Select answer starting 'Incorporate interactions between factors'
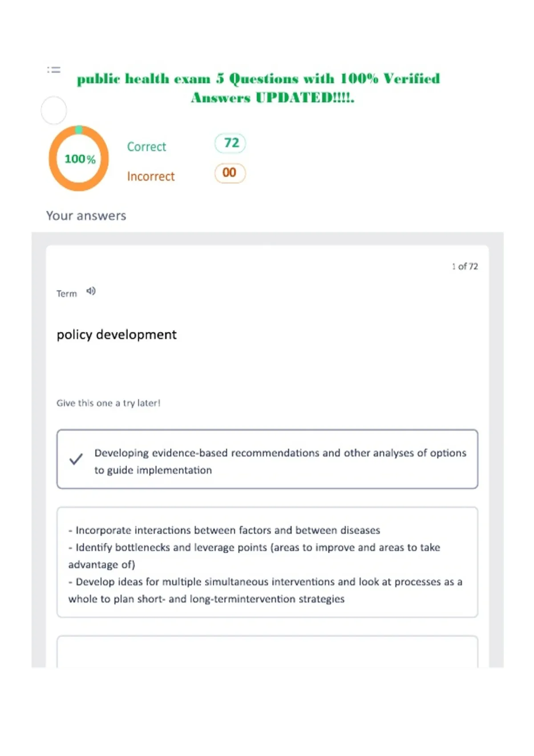The image size is (534, 756). click(267, 562)
